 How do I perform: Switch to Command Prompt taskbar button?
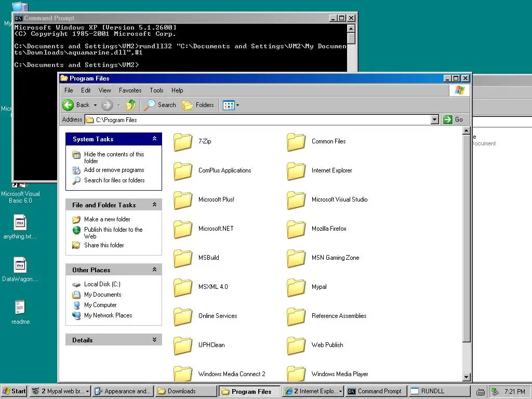pyautogui.click(x=376, y=391)
